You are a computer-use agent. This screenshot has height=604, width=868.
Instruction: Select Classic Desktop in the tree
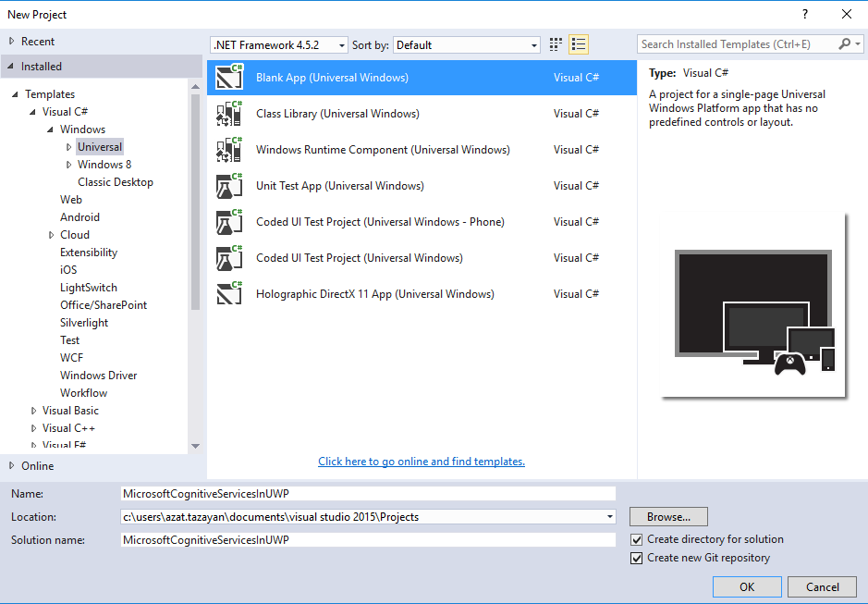116,181
